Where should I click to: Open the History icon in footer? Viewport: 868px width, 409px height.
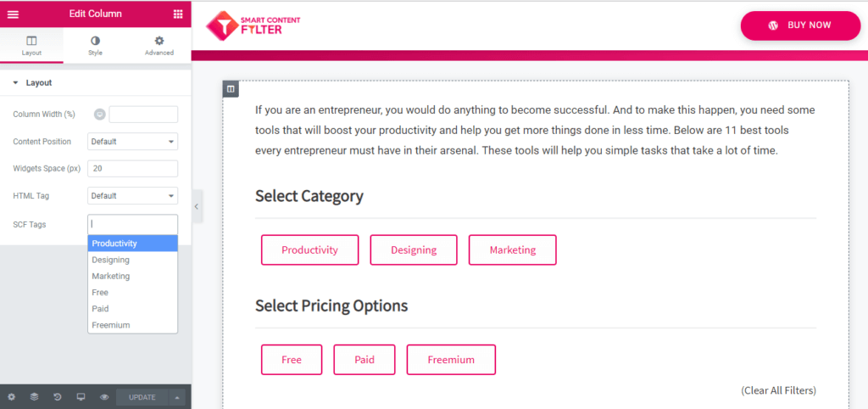point(58,397)
